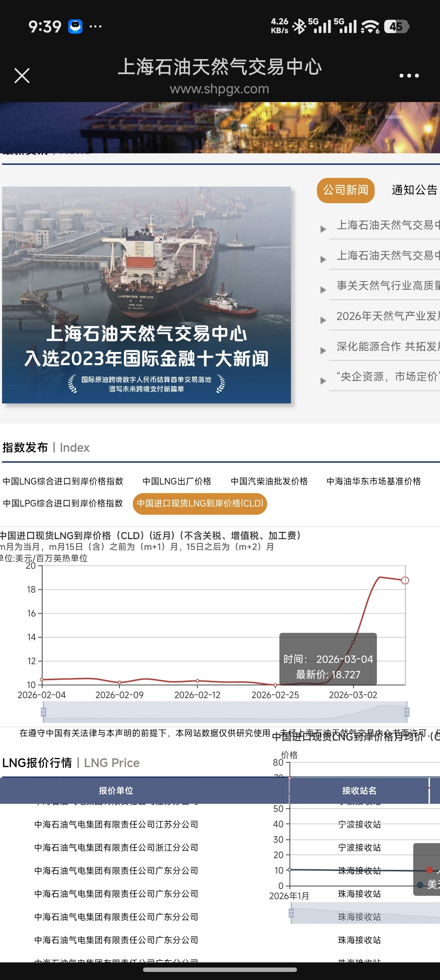Grab left handle of monthly chart zoom slider

[291, 913]
